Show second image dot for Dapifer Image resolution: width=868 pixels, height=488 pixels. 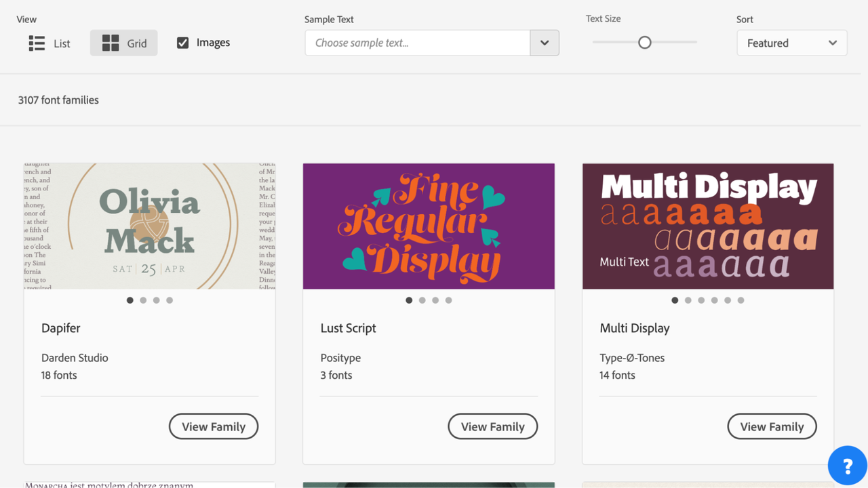point(143,300)
